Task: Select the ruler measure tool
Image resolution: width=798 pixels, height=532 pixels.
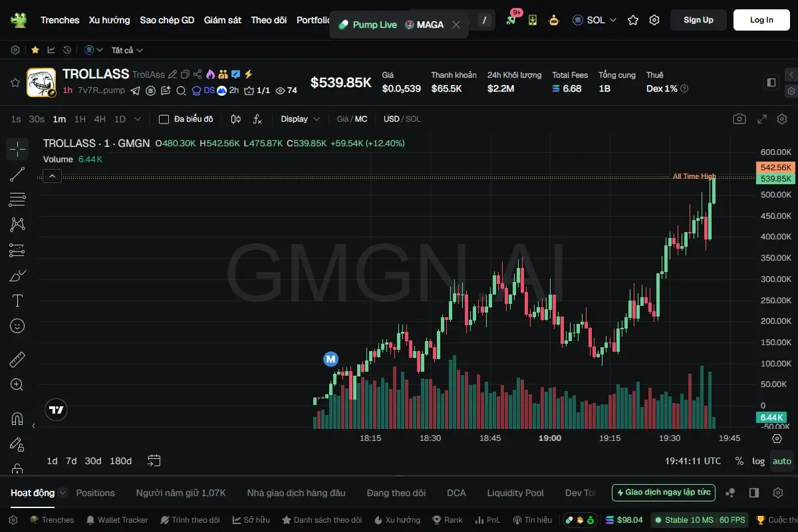Action: 17,360
